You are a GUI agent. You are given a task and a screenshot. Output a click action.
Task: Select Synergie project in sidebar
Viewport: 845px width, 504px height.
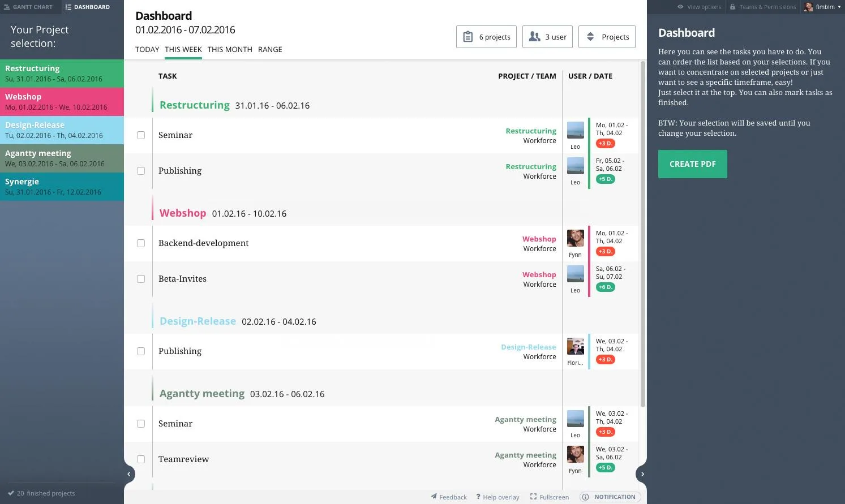(x=62, y=187)
